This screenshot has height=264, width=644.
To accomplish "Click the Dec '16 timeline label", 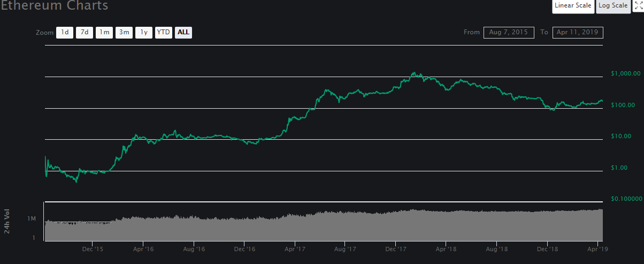I will pos(244,248).
